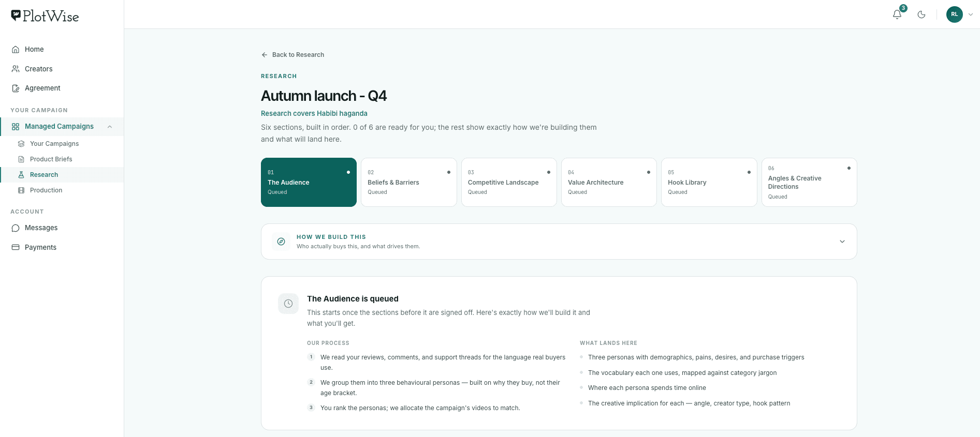
Task: Expand How We Build This chevron
Action: tap(842, 242)
